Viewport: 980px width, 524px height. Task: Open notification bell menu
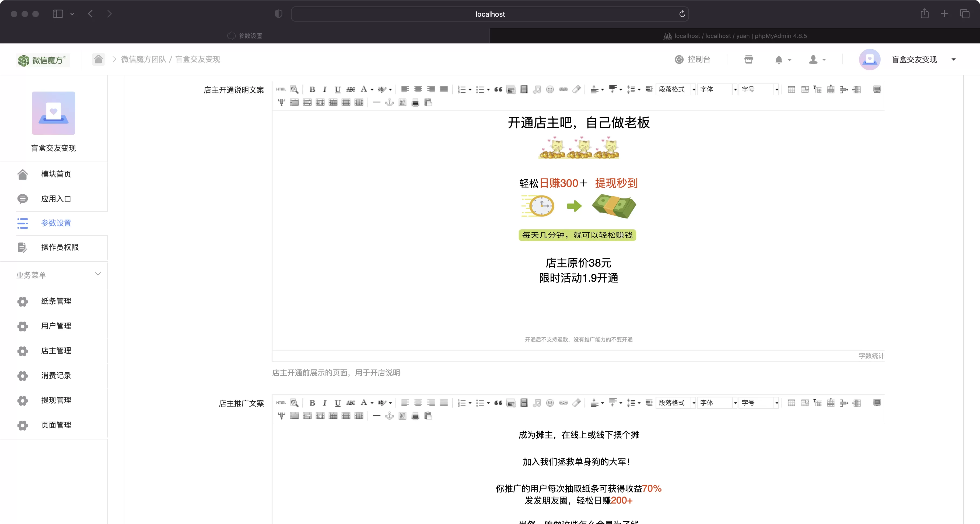tap(783, 59)
